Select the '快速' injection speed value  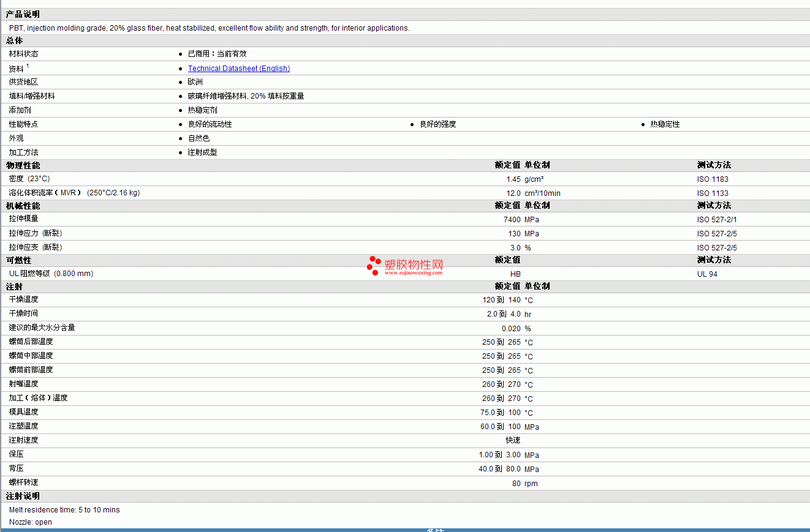point(513,440)
